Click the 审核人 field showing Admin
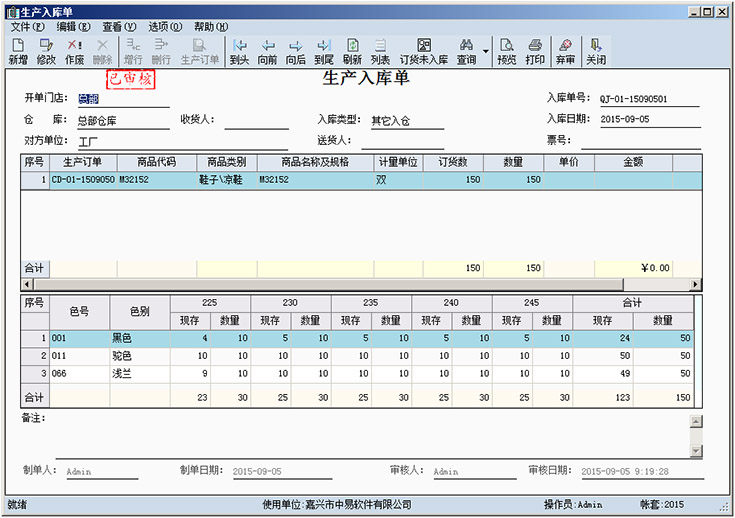The image size is (735, 518). 474,472
